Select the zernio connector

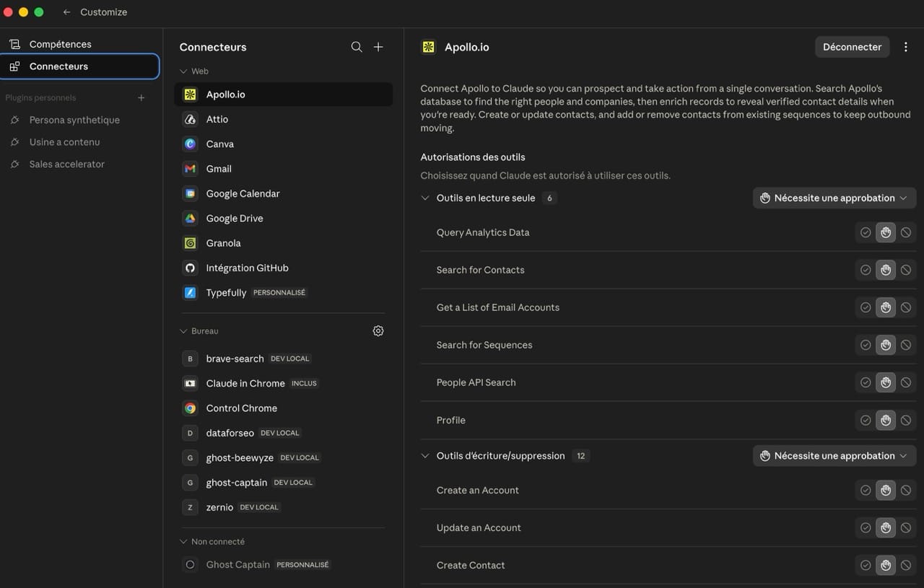pos(284,507)
